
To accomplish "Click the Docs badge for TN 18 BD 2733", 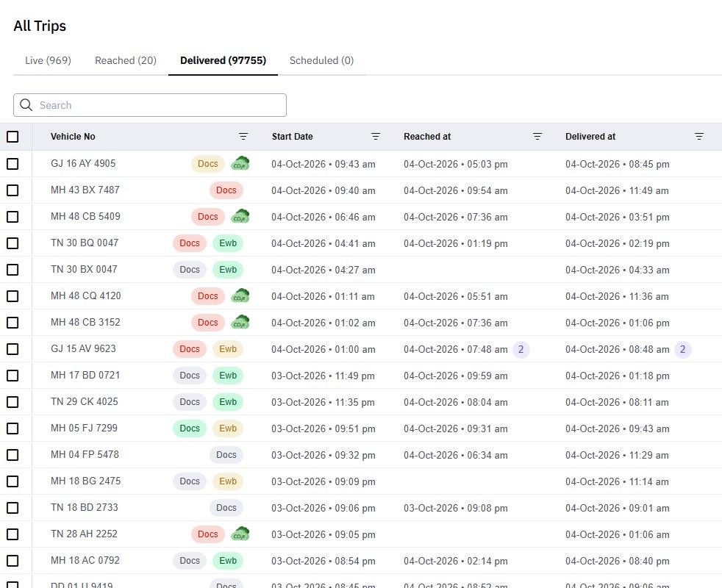I will pos(226,507).
